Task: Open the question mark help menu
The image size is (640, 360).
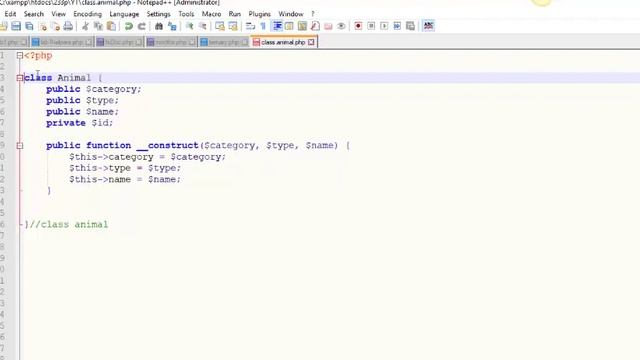Action: pos(313,14)
